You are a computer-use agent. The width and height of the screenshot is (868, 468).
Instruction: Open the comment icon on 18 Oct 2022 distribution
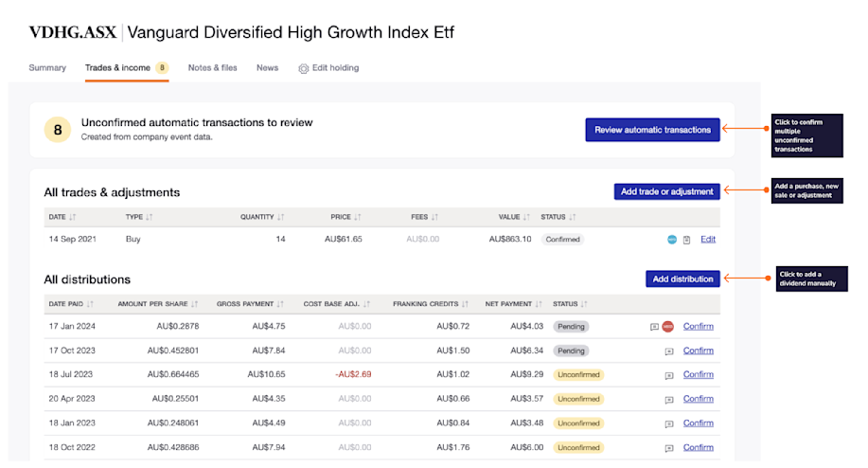[668, 448]
